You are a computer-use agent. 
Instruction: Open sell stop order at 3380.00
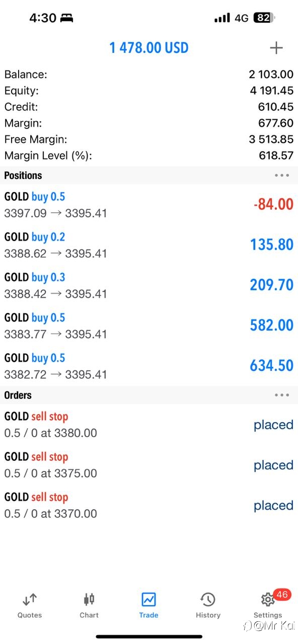click(x=149, y=424)
